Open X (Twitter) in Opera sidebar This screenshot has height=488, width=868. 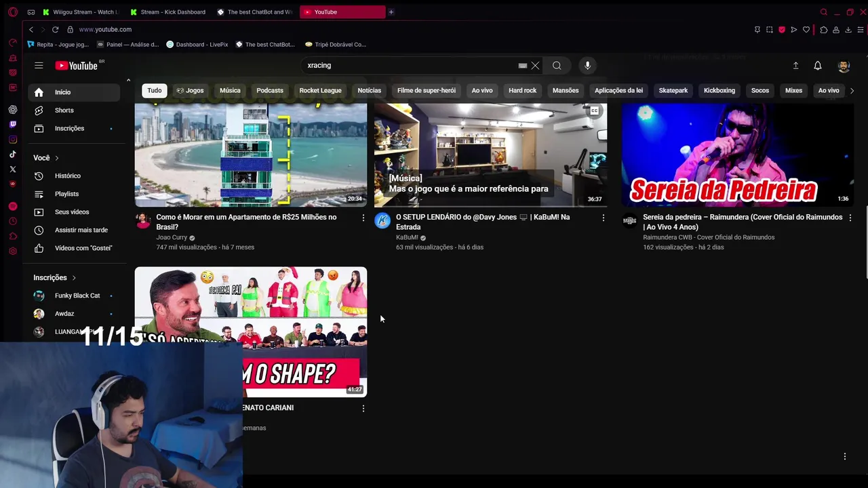coord(13,169)
